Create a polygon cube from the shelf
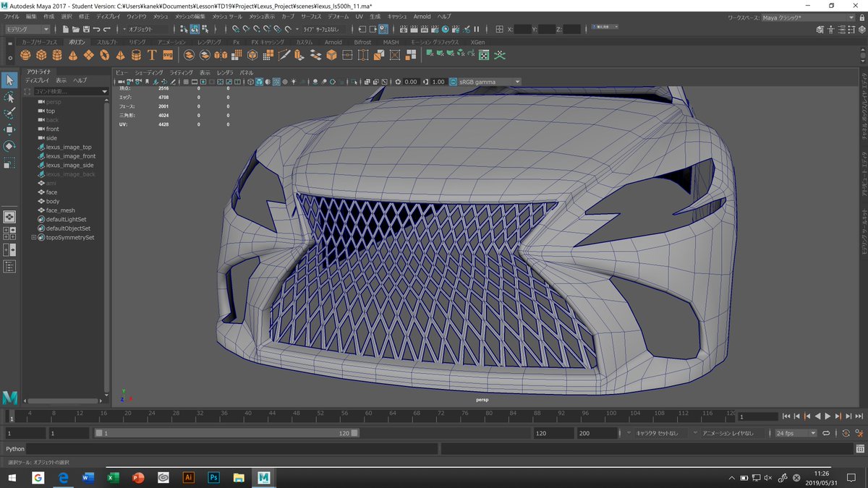868x488 pixels. (41, 55)
